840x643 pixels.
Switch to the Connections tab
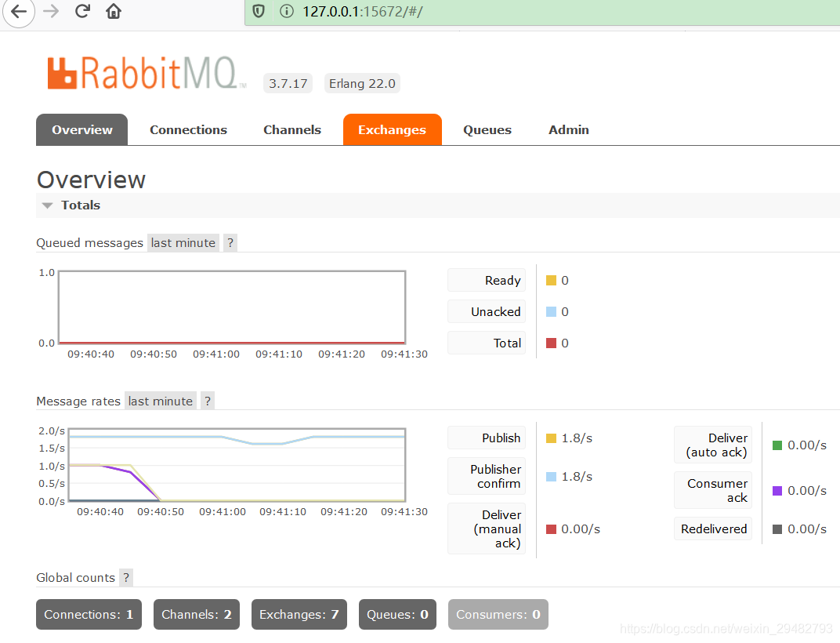point(189,130)
